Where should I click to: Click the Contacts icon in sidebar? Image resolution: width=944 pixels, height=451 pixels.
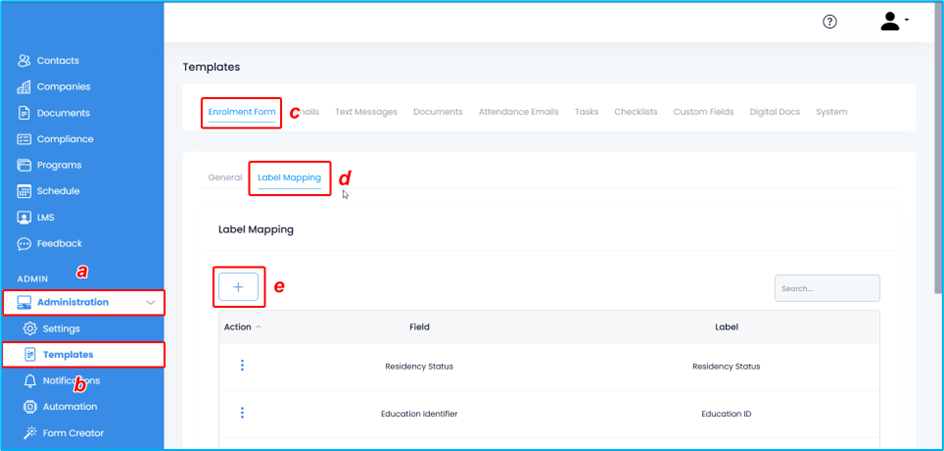click(x=24, y=61)
